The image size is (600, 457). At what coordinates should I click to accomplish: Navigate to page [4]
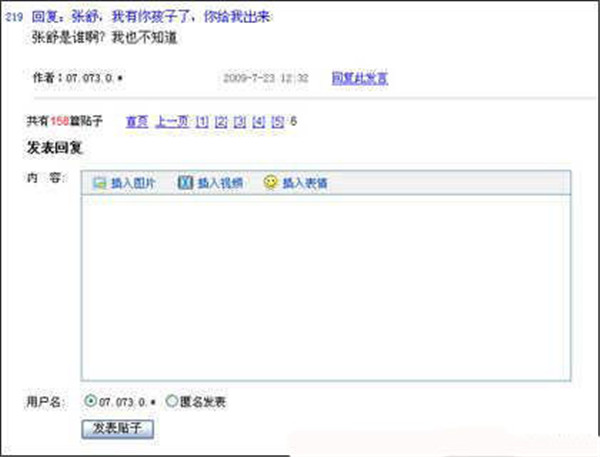click(x=259, y=122)
